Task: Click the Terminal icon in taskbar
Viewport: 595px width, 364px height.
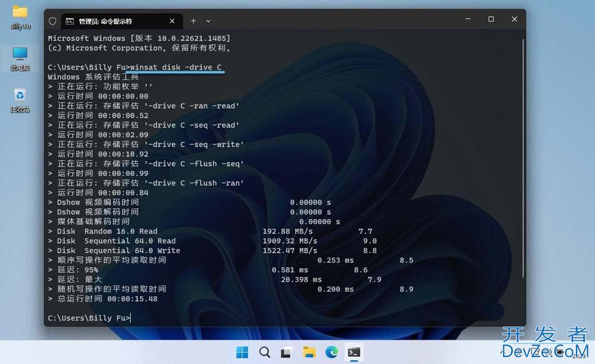Action: click(353, 352)
